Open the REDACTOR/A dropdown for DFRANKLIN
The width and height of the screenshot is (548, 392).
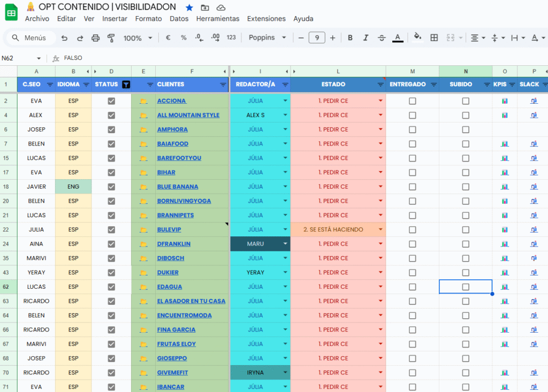tap(285, 244)
